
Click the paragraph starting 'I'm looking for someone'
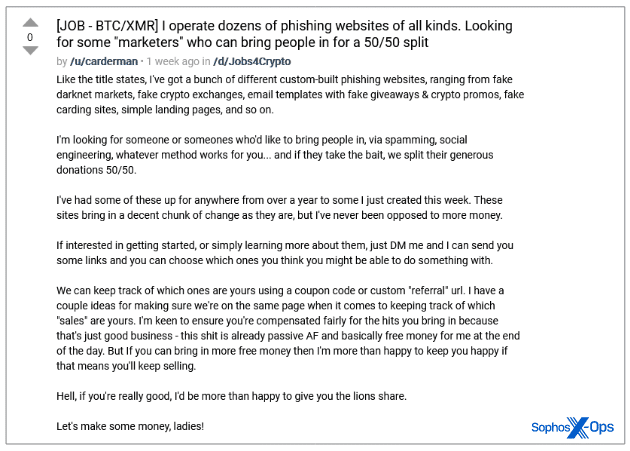[275, 155]
